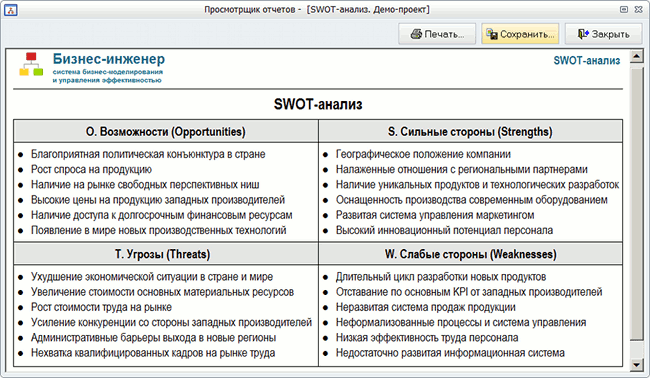Viewport: 650px width, 378px height.
Task: Select 'Появление в мире новых производственных технологий'
Action: pyautogui.click(x=158, y=230)
